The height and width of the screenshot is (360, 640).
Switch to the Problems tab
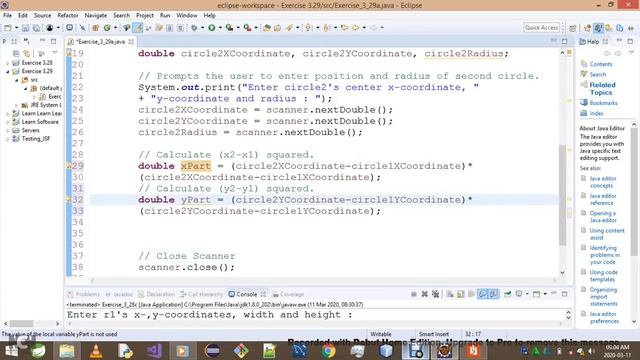[84, 294]
